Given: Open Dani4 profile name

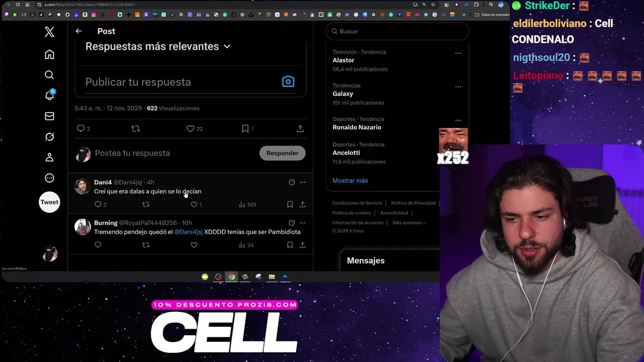Looking at the screenshot, I should click(x=103, y=182).
